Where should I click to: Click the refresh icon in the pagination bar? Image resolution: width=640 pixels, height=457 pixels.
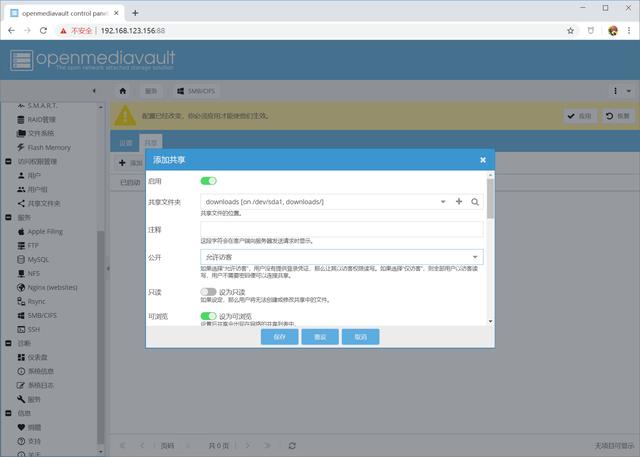pyautogui.click(x=292, y=446)
